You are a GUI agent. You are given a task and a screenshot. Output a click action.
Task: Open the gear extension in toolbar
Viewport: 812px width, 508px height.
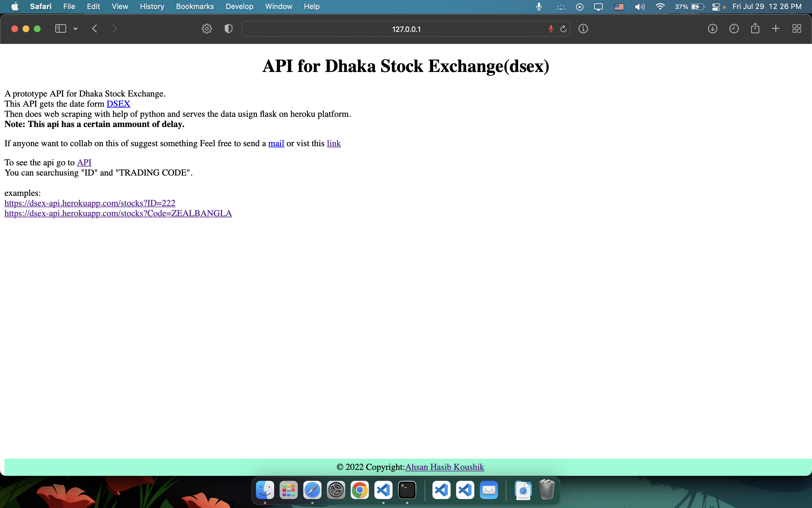(207, 29)
